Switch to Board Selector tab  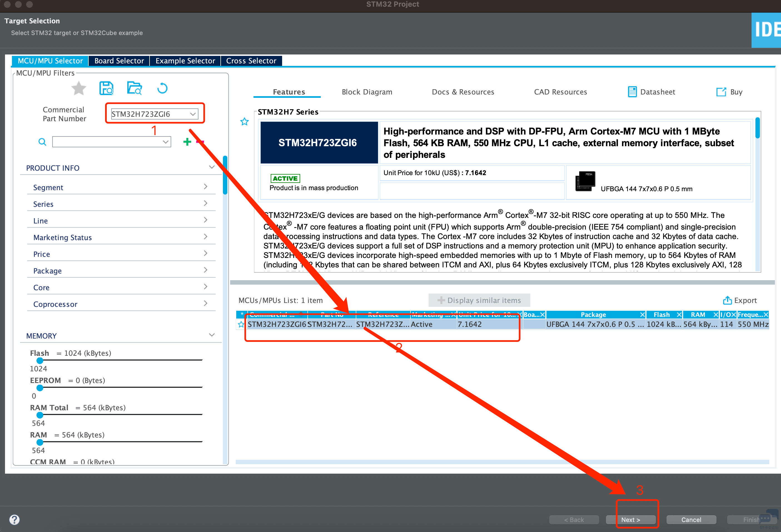click(x=119, y=61)
